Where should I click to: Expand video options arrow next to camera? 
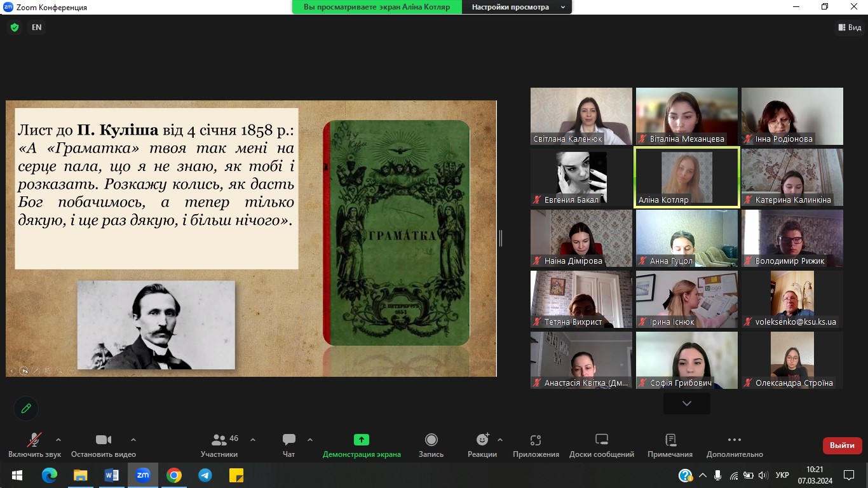click(x=133, y=440)
